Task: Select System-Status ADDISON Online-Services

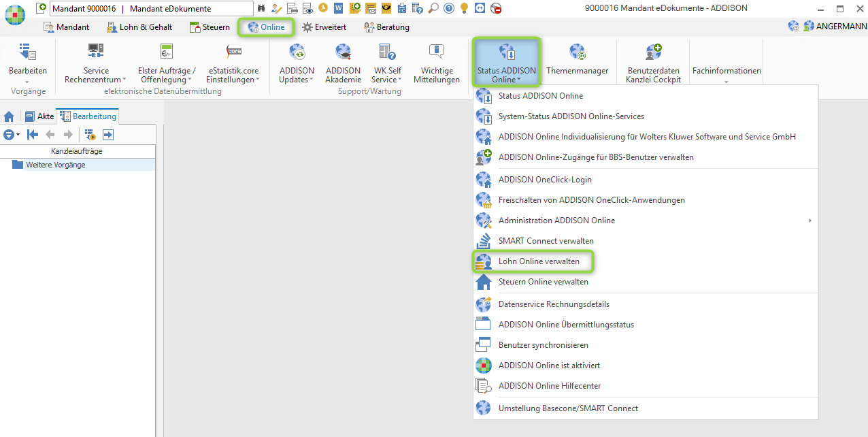Action: pos(645,116)
